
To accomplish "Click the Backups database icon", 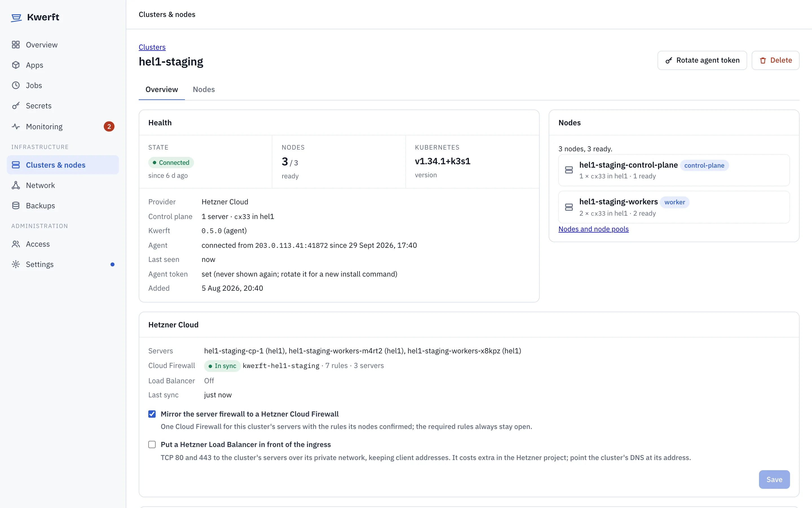I will pos(16,206).
